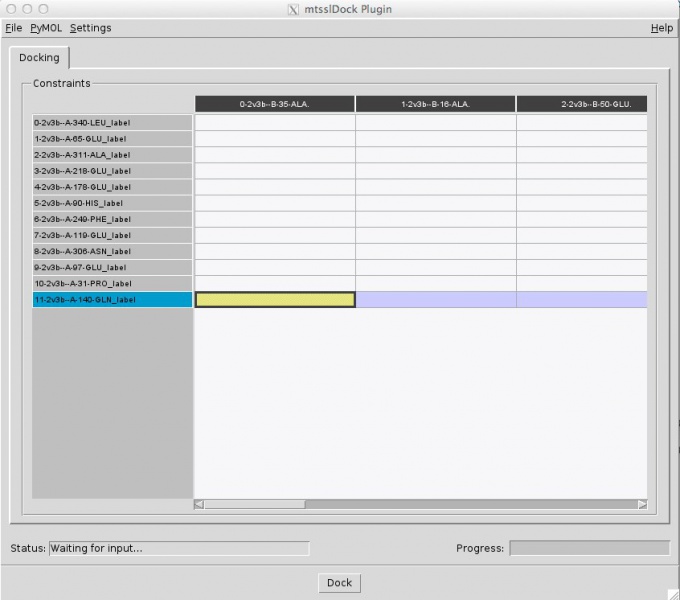680x600 pixels.
Task: Open the PyMOL menu
Action: 45,28
